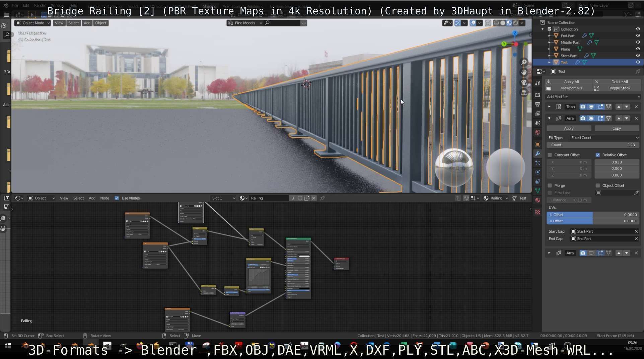Uncheck the Use Nodes checkbox
The height and width of the screenshot is (359, 644).
pos(117,198)
